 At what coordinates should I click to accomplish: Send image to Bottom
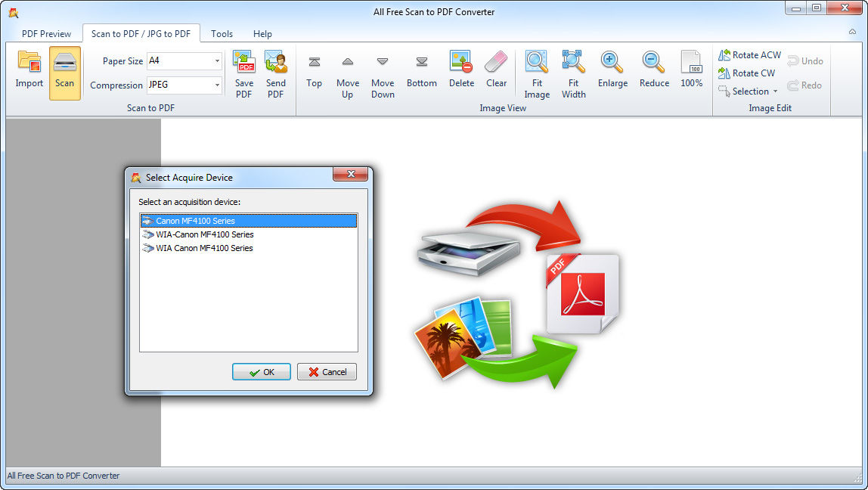pyautogui.click(x=422, y=71)
